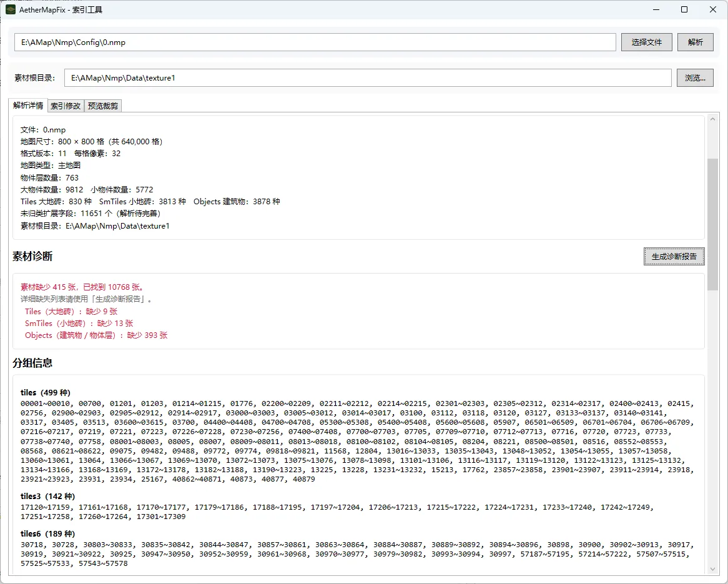Image resolution: width=728 pixels, height=584 pixels.
Task: Click SmTiles（小地砖）缺少 13 张 line
Action: pos(79,324)
